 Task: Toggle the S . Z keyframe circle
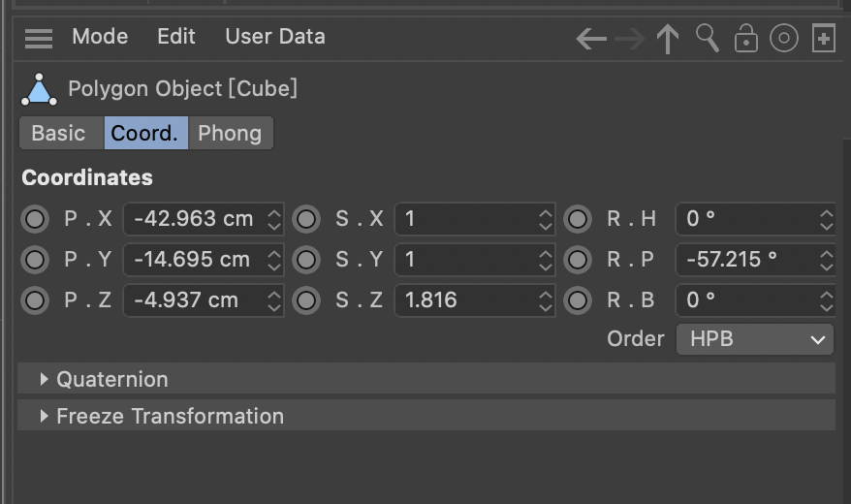[306, 300]
